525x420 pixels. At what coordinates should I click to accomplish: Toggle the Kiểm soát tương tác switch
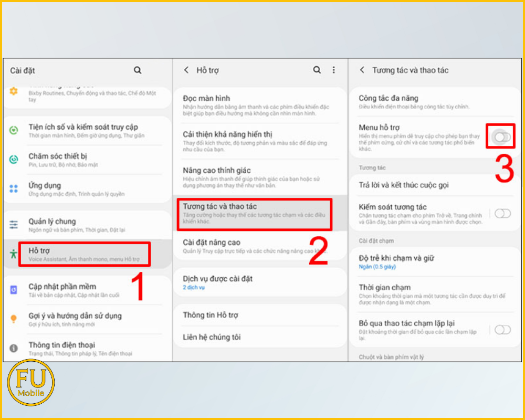502,213
